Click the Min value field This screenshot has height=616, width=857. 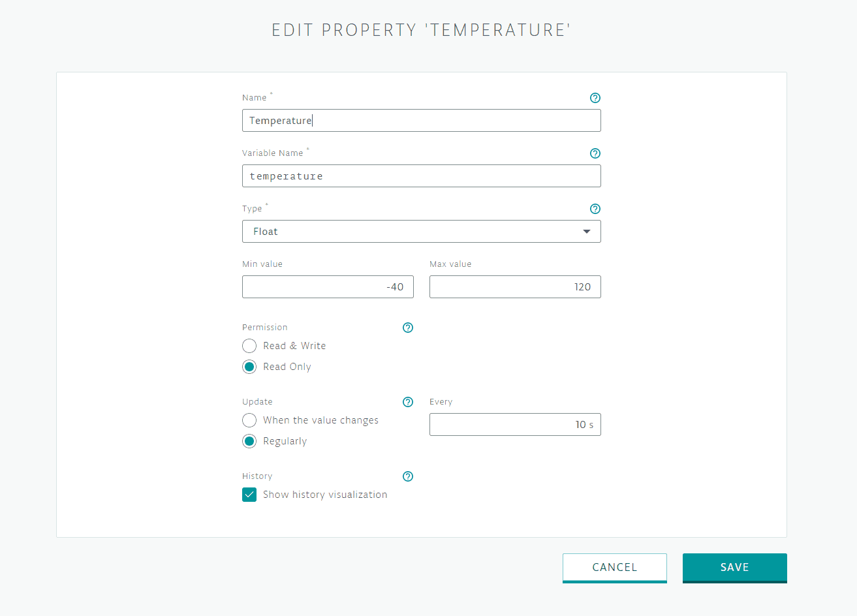[328, 287]
